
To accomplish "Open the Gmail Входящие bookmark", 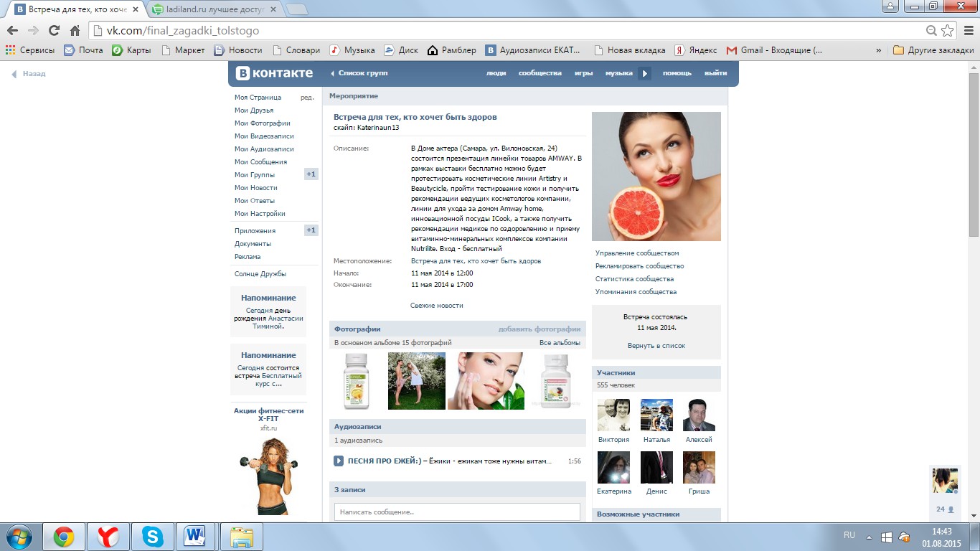I will pyautogui.click(x=775, y=50).
